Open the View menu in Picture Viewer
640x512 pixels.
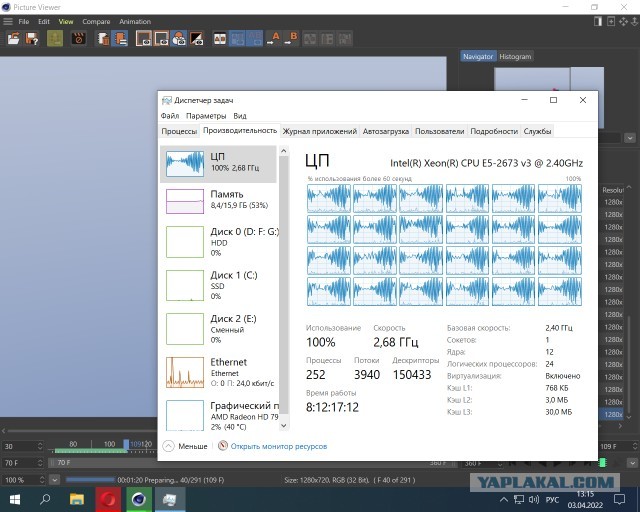pyautogui.click(x=66, y=22)
